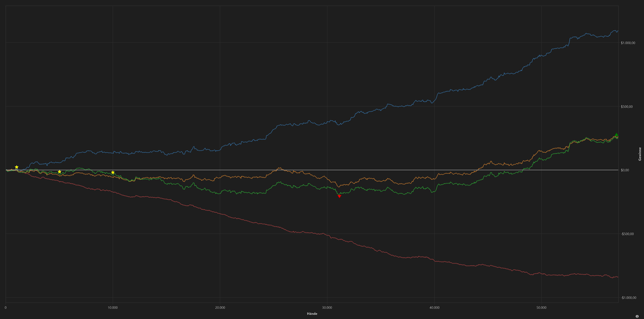Click the "-$500,00" y-axis label
Image resolution: width=644 pixels, height=319 pixels.
628,234
